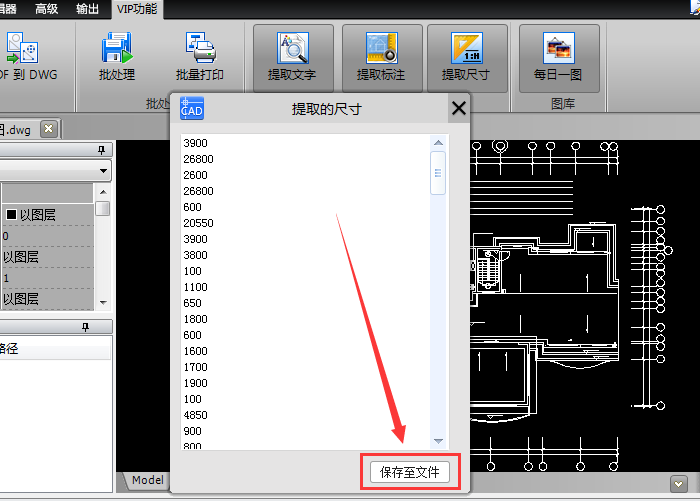Switch to the VIP功能 ribbon tab
700x501 pixels.
point(137,9)
